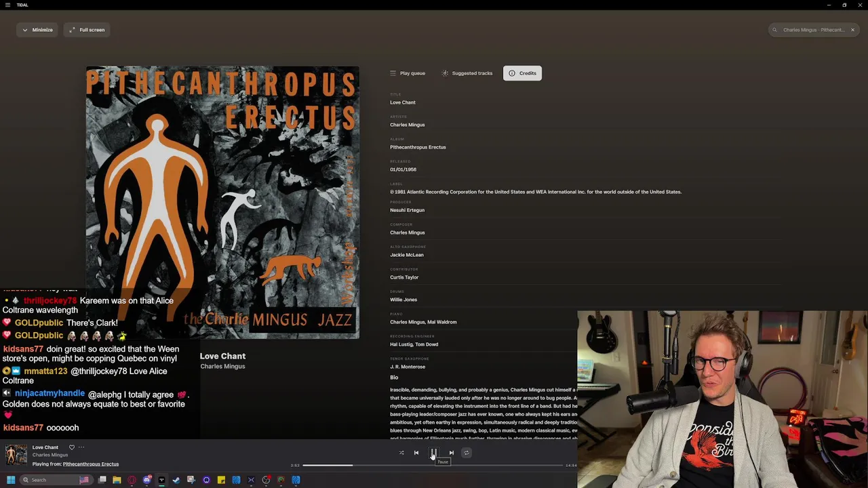This screenshot has width=868, height=488.
Task: Click recording engineers Hal Lustig, Tom Dowd
Action: pos(414,344)
